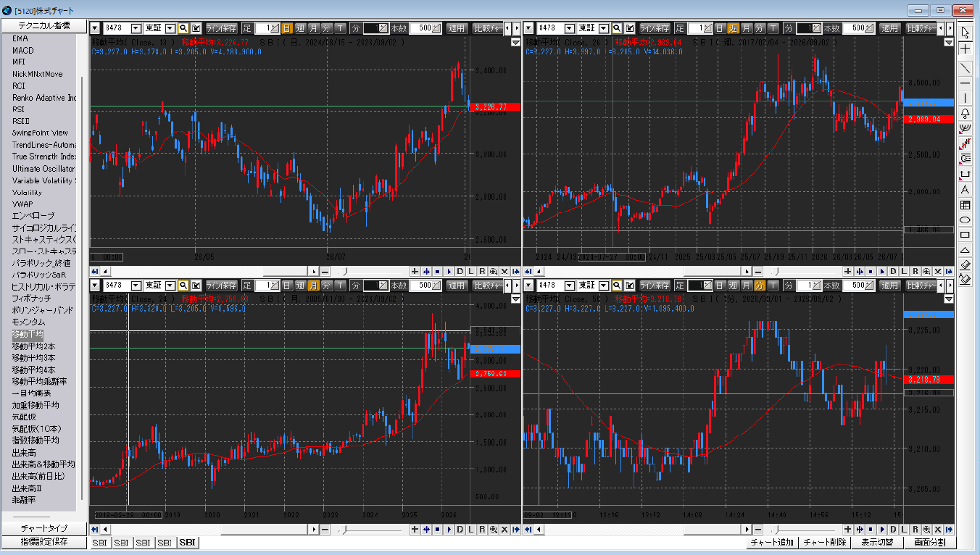Click ライン保存 in bottom-left chart toolbar
Viewport: 980px width, 555px height.
click(x=221, y=285)
